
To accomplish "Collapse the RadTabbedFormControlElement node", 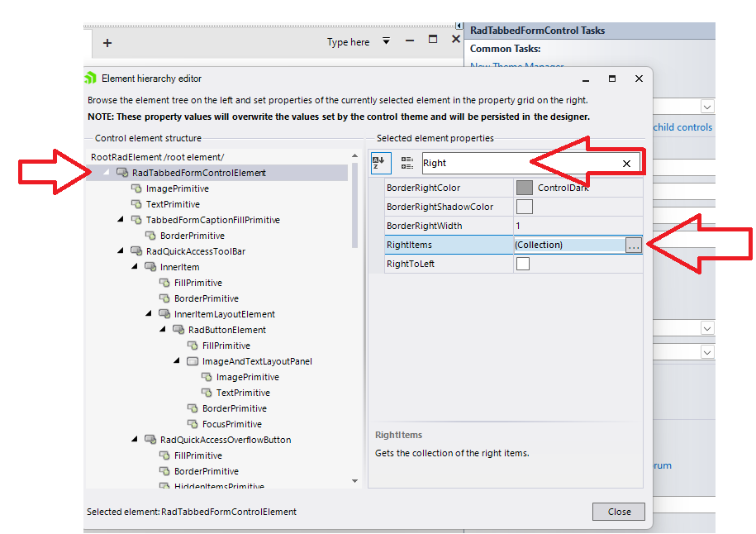I will (x=106, y=172).
